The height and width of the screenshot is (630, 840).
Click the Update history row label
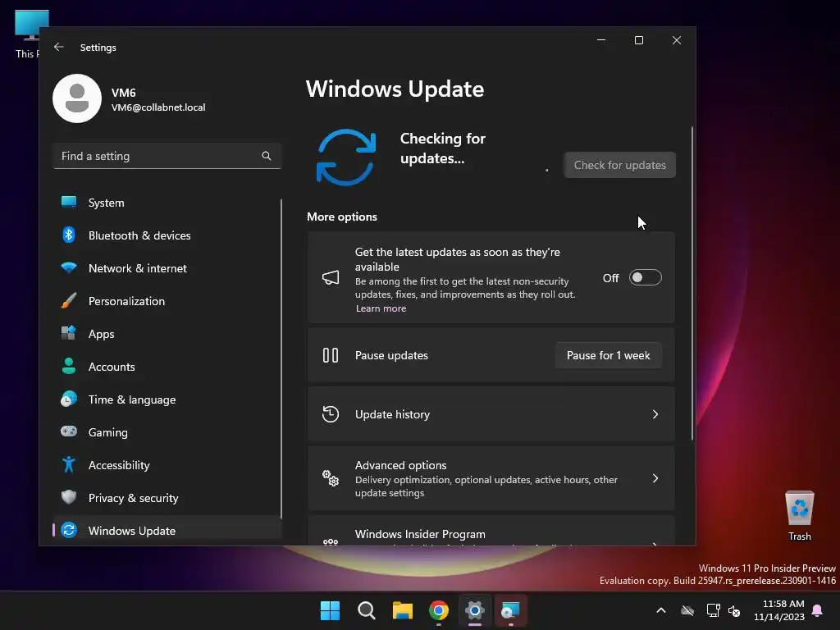tap(392, 414)
